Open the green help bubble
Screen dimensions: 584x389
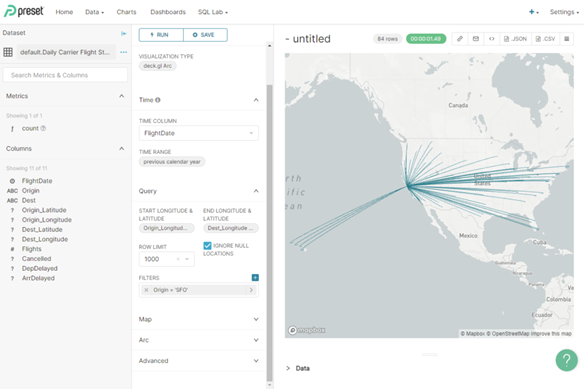566,360
